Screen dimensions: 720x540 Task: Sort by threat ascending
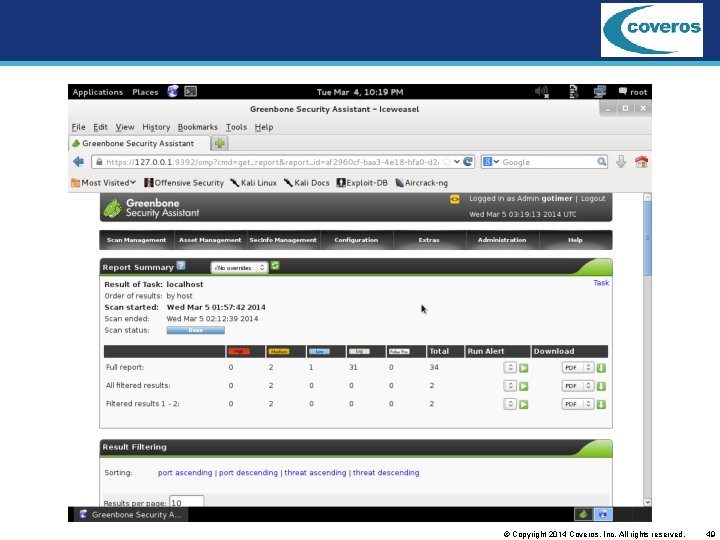tap(315, 472)
